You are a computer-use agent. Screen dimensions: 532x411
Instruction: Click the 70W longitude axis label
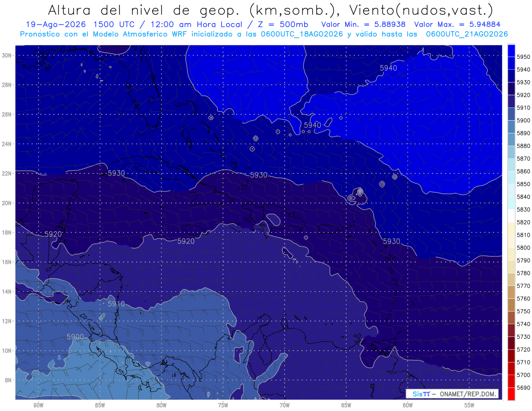pos(285,405)
